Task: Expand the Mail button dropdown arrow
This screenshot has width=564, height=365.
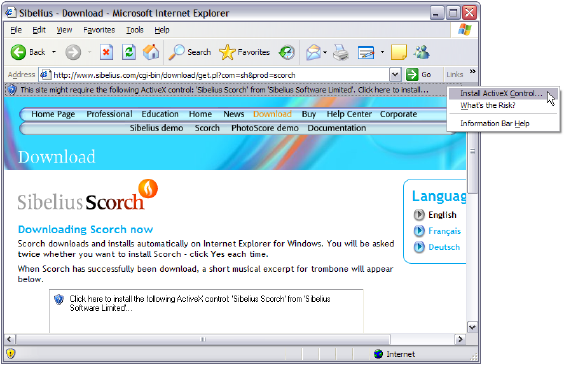Action: click(325, 53)
